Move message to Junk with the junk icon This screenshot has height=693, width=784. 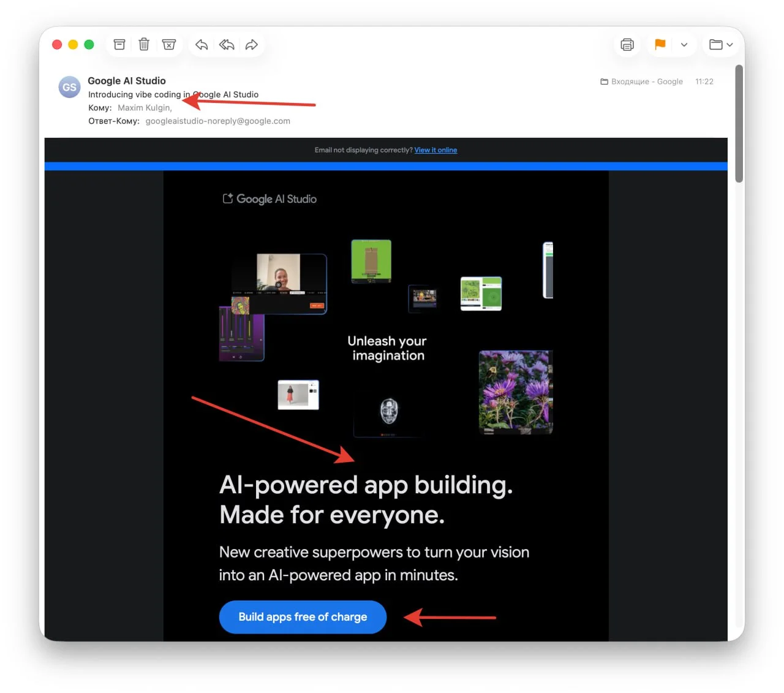[169, 45]
